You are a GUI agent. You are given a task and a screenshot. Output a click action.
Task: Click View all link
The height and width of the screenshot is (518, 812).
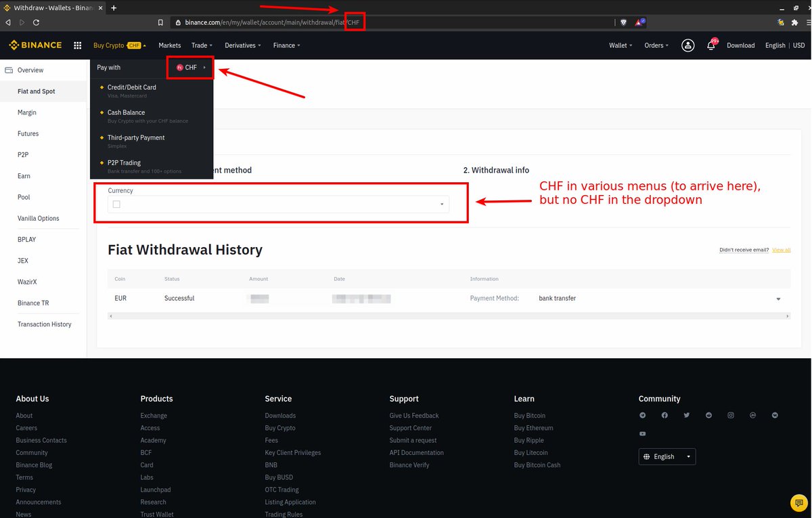point(782,250)
